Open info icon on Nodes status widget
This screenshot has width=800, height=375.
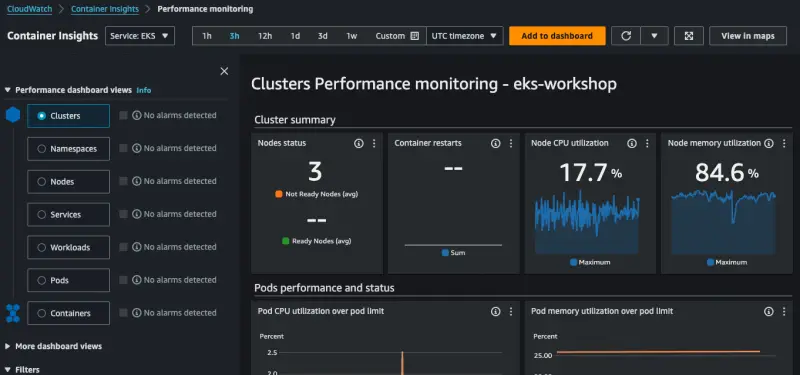tap(359, 143)
